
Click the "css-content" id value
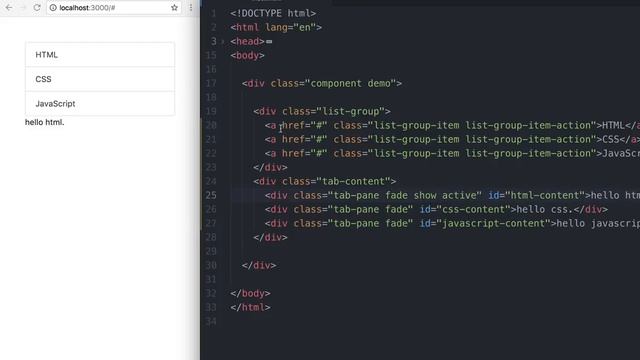tap(474, 209)
